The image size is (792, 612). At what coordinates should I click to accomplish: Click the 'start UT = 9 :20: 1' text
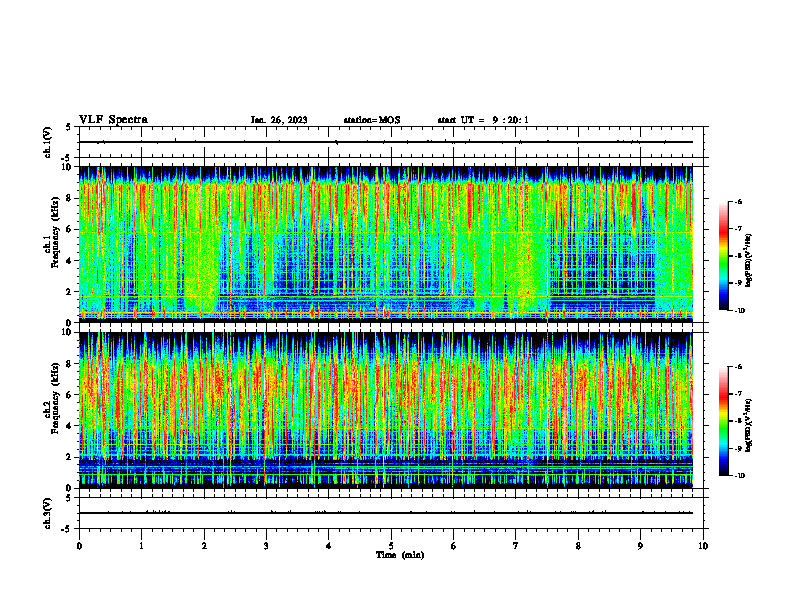tap(483, 120)
